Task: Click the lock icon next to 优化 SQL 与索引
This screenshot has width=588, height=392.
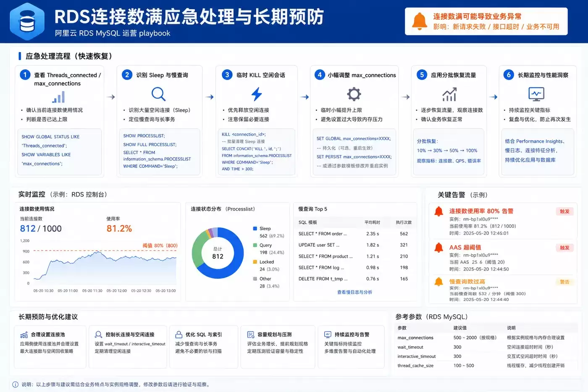Action: tap(178, 334)
